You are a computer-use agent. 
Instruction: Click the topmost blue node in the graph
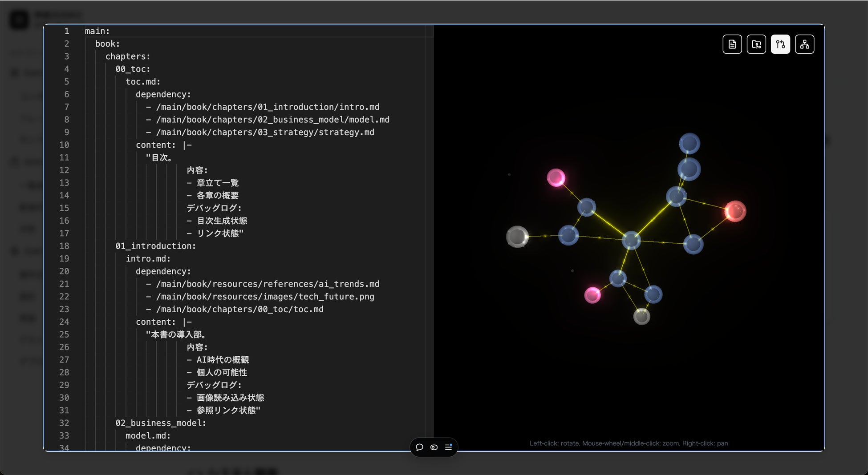pos(690,144)
